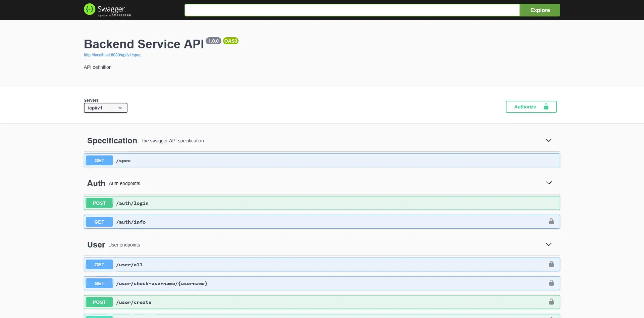This screenshot has height=318, width=644.
Task: Click the lock icon on /user/create
Action: tap(551, 302)
